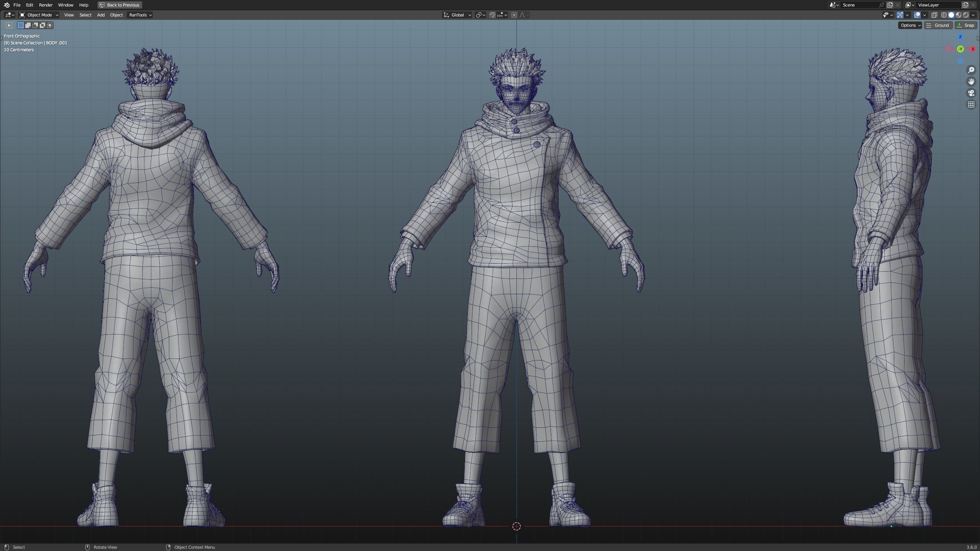Open the scene browse icon dropdown
Image resolution: width=980 pixels, height=551 pixels.
point(835,5)
